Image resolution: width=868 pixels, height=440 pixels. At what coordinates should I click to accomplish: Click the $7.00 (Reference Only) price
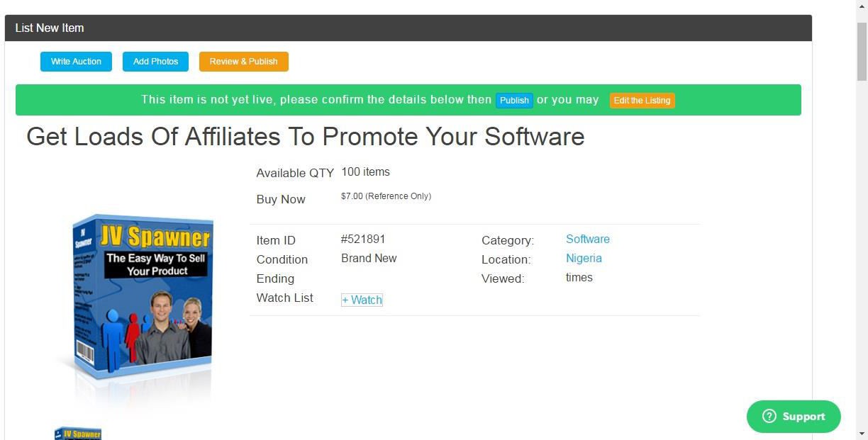pyautogui.click(x=386, y=196)
